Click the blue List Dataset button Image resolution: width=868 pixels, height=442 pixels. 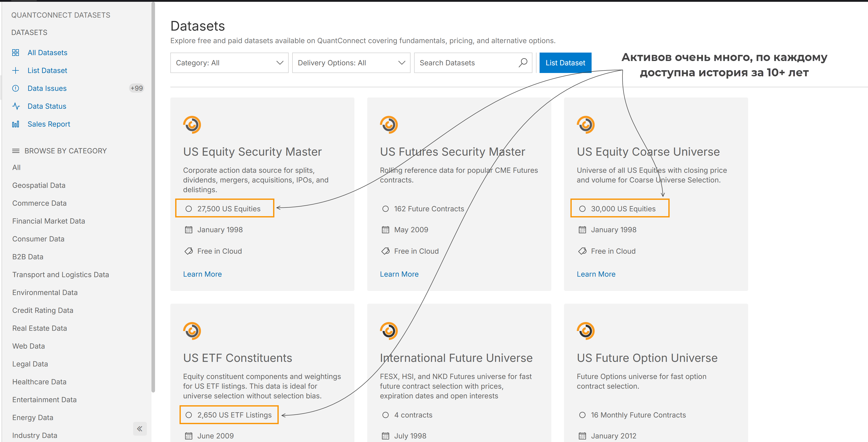click(565, 63)
